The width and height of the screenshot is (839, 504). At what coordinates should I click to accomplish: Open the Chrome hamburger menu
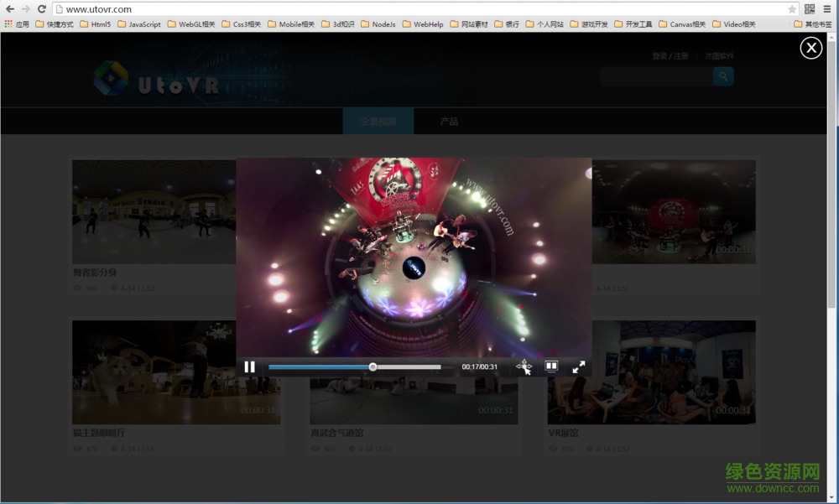tap(827, 9)
